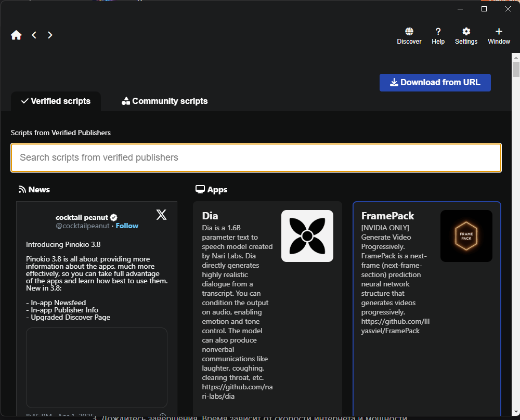
Task: Open Settings gear
Action: (x=466, y=36)
